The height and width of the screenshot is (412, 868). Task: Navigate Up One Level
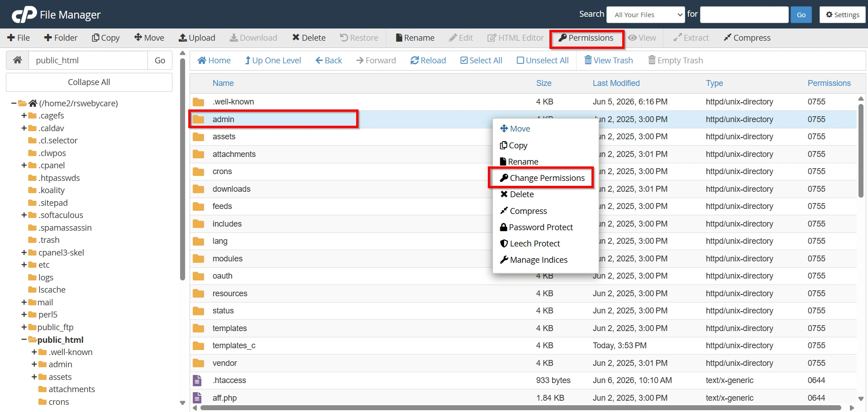[273, 61]
